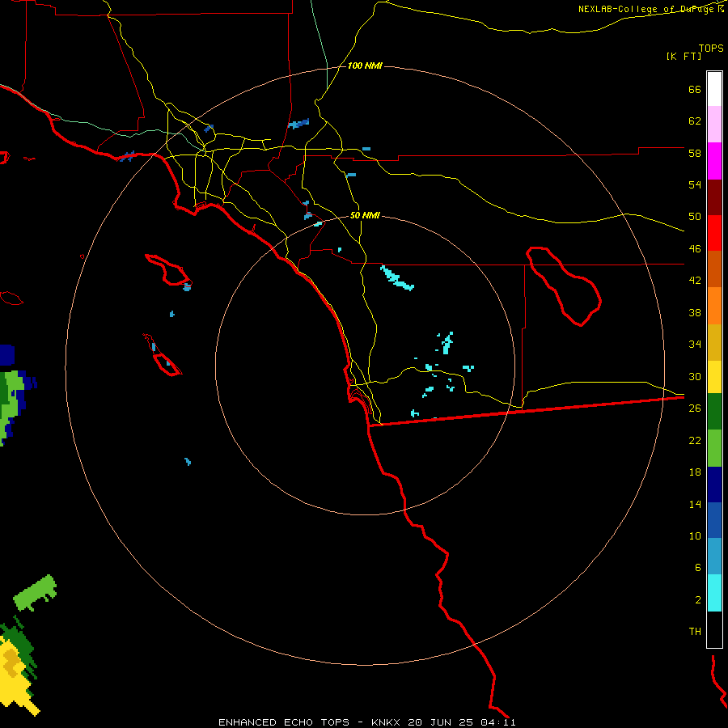Click the legend value 50
728x728 pixels.
[695, 217]
